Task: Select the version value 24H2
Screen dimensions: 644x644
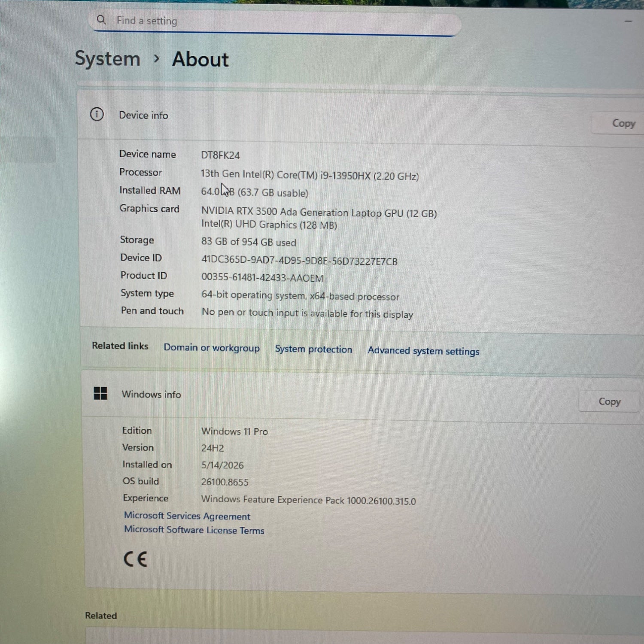Action: (x=213, y=448)
